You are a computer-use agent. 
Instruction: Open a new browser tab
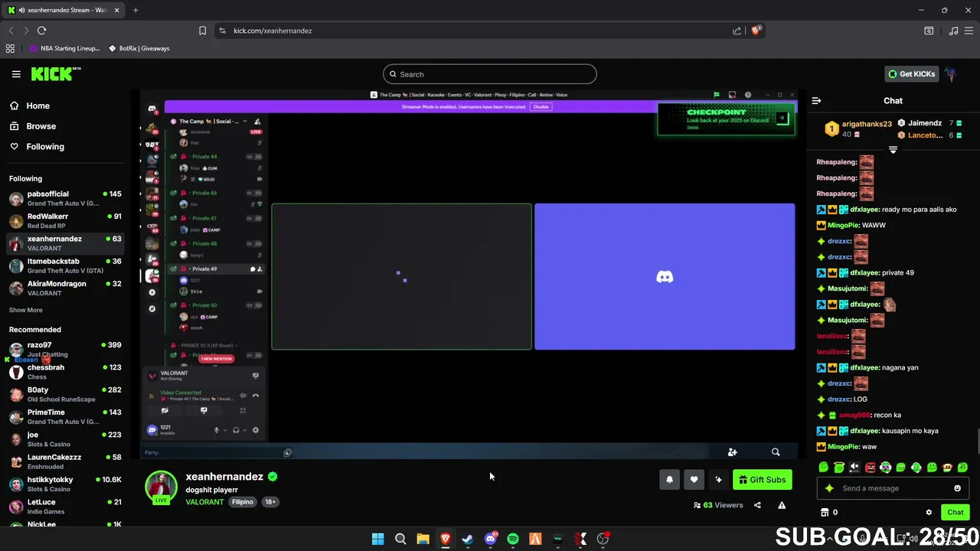point(136,10)
